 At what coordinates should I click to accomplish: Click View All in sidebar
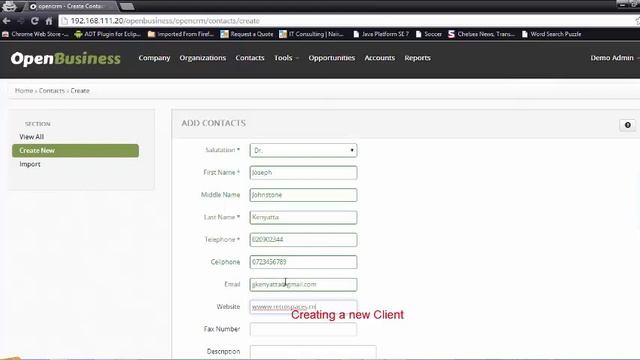point(31,137)
